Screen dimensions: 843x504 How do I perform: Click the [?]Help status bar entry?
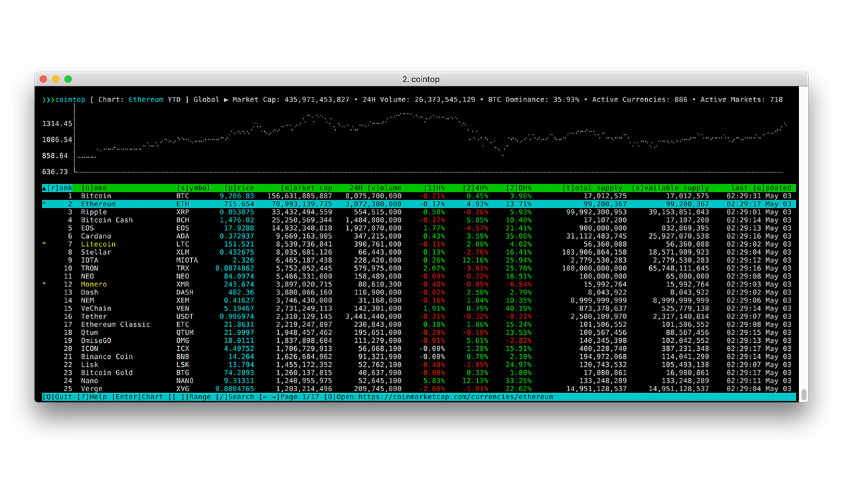(92, 397)
